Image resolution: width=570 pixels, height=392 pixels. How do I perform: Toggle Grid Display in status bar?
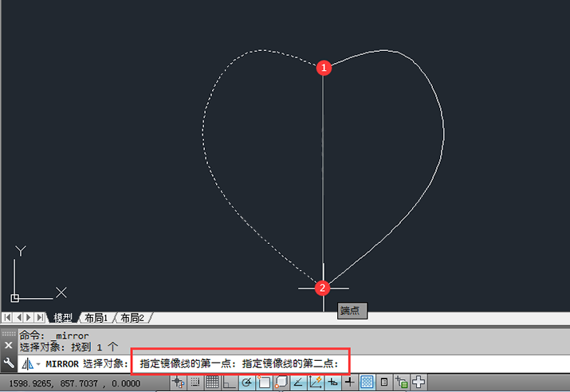[x=212, y=382]
